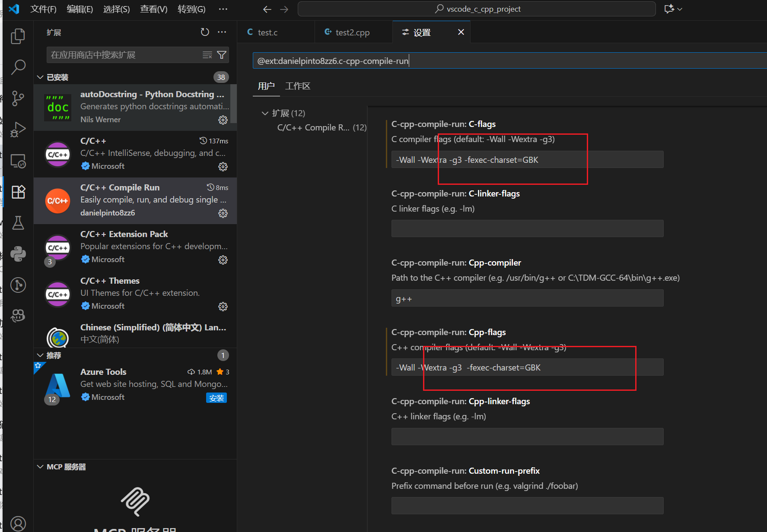Open the Testing flask icon
The image size is (767, 532).
[18, 223]
